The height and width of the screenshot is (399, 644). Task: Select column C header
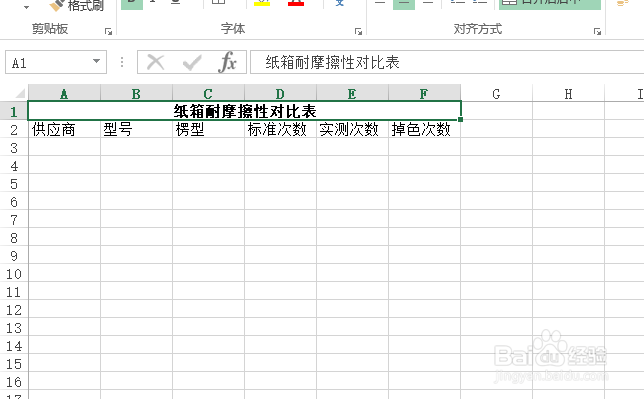(x=208, y=94)
